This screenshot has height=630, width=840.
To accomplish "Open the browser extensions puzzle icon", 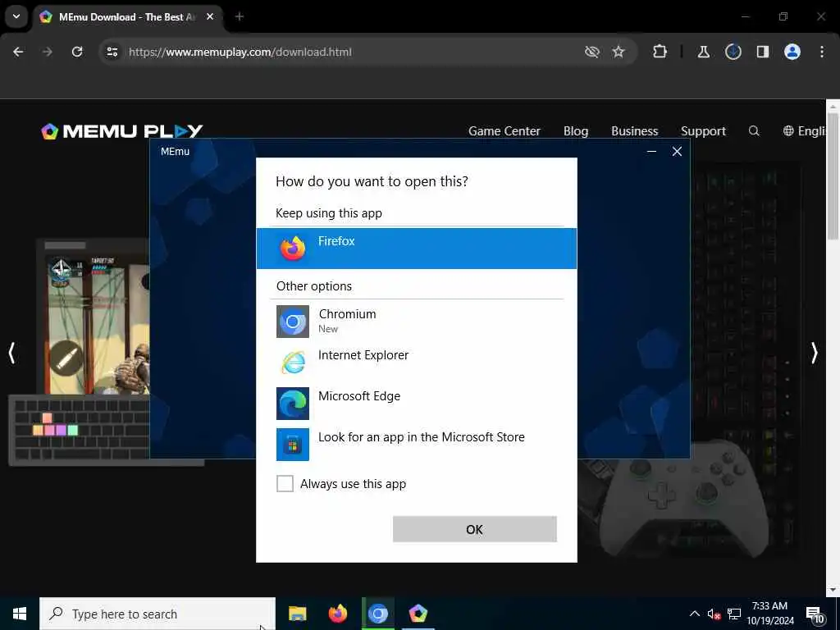I will tap(660, 52).
